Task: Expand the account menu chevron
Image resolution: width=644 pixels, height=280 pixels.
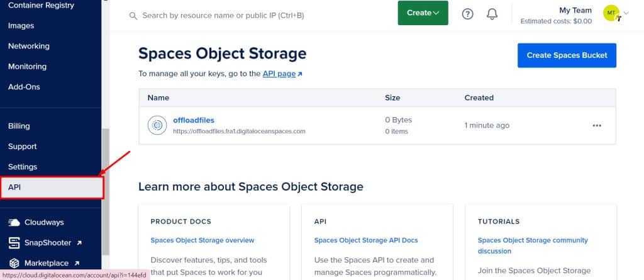Action: [626, 13]
